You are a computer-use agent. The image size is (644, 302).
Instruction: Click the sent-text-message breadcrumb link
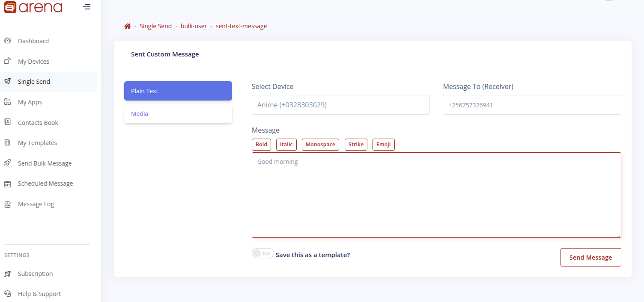click(241, 26)
